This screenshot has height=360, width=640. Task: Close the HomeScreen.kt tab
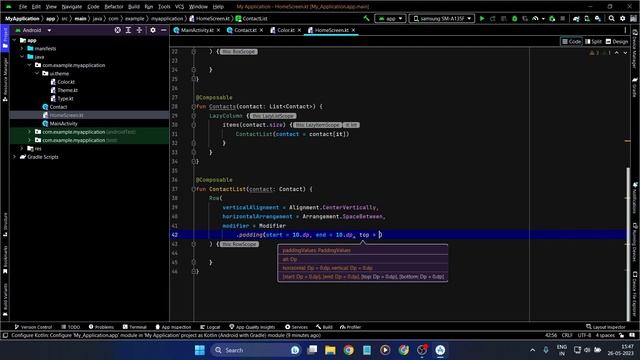[x=353, y=30]
